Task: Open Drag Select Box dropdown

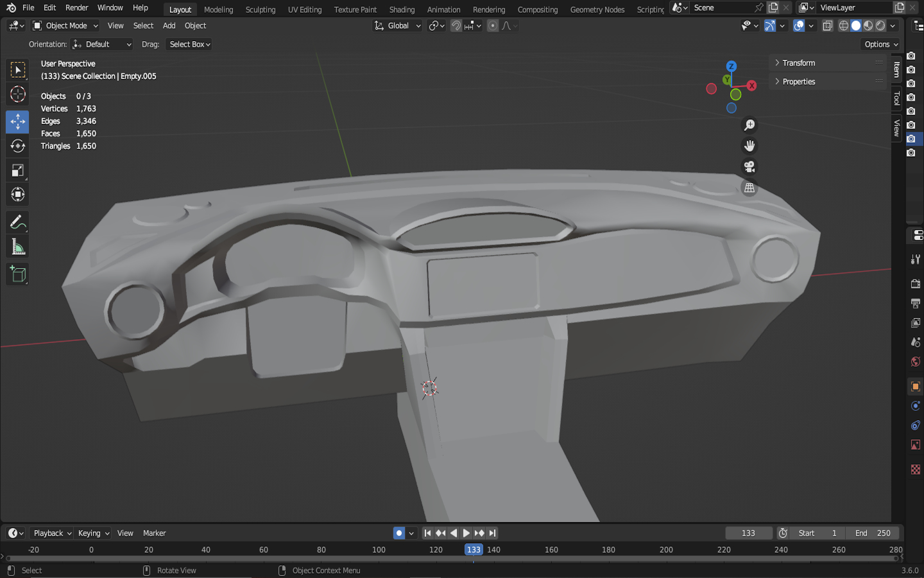Action: point(189,44)
